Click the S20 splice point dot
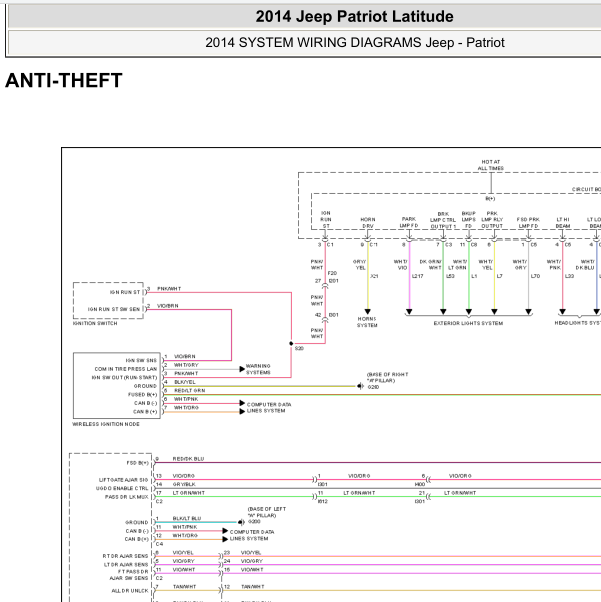 pos(291,343)
